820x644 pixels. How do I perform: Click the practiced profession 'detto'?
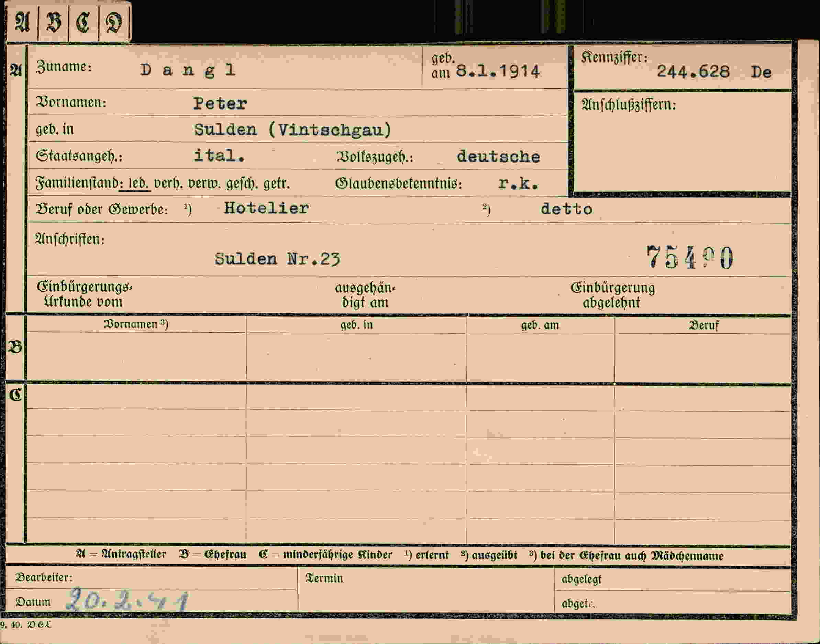click(566, 209)
